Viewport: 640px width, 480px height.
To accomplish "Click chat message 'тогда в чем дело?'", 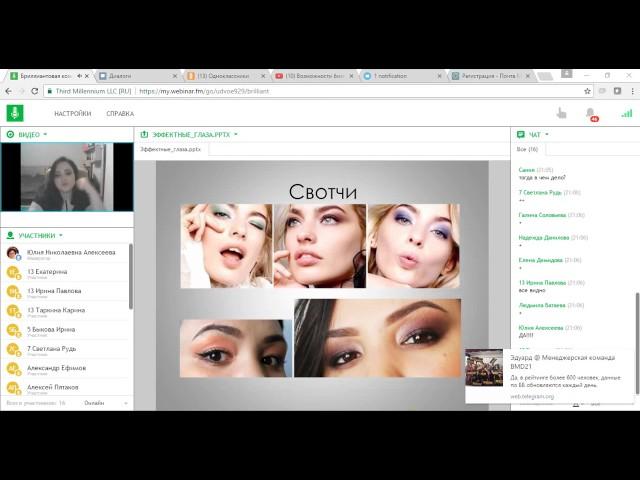I will pyautogui.click(x=542, y=178).
